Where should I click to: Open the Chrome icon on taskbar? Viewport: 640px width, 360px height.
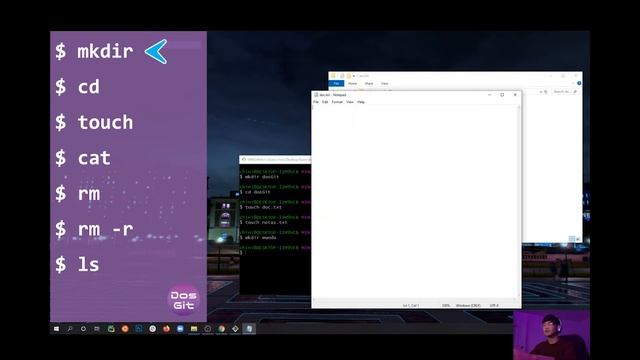[222, 329]
